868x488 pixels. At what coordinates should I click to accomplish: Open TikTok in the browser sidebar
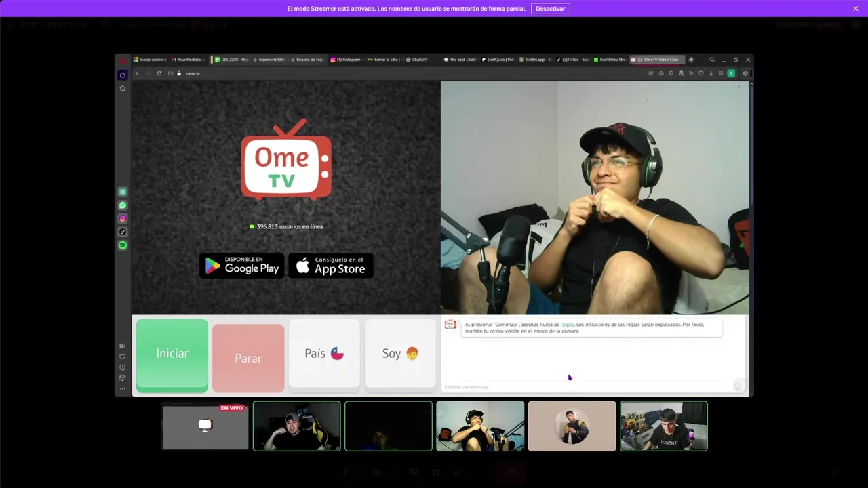click(x=123, y=232)
